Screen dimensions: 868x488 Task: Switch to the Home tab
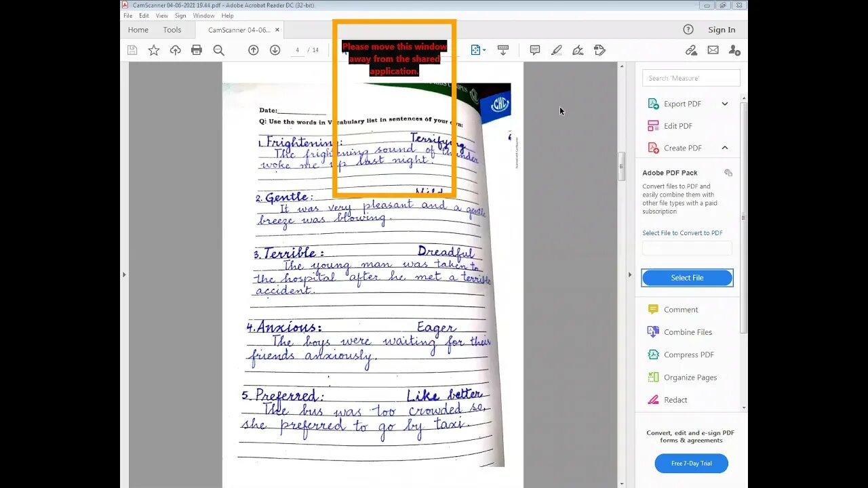click(x=138, y=30)
